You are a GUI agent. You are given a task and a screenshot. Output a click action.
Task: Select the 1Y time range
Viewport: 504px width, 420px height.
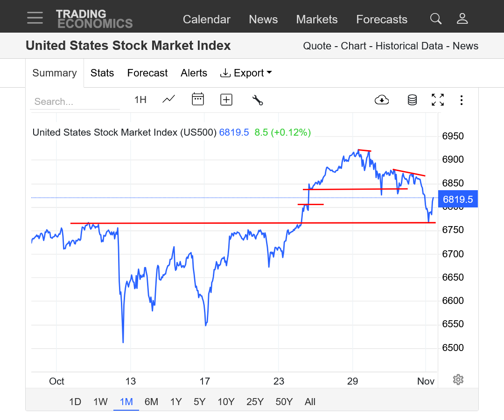click(176, 402)
